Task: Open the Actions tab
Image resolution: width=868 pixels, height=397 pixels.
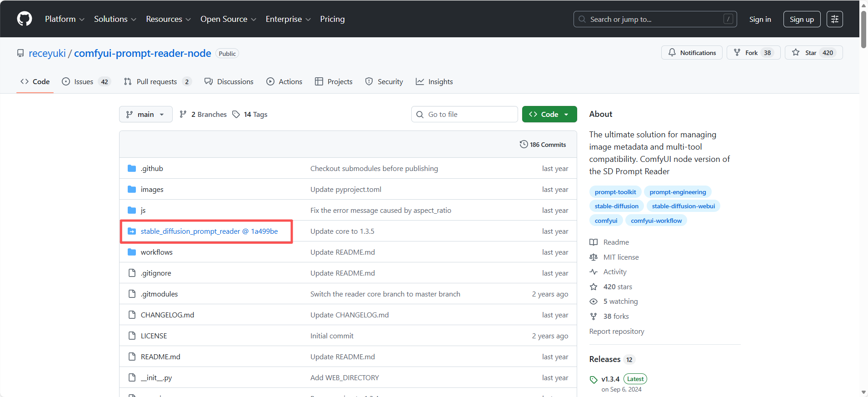Action: pyautogui.click(x=284, y=81)
